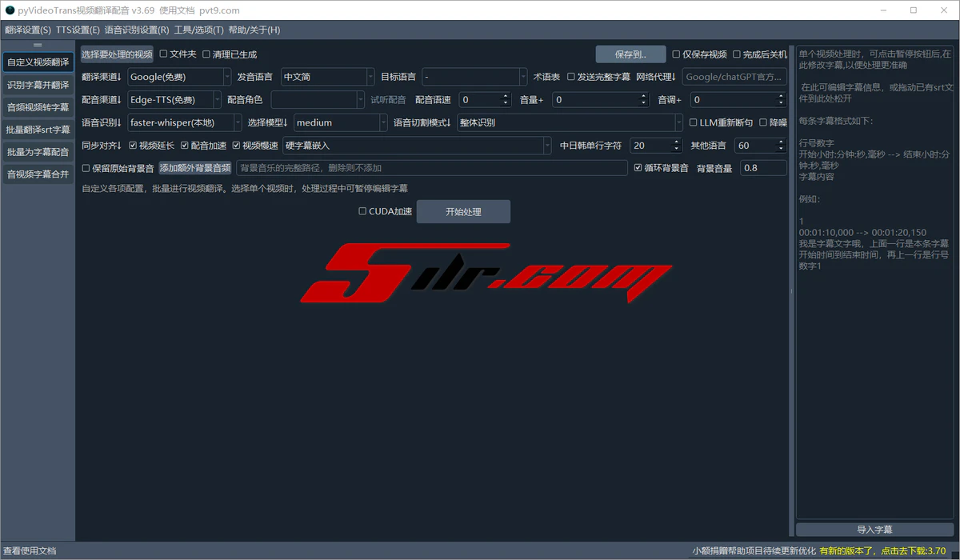
Task: Start the job with 开始处理
Action: pyautogui.click(x=463, y=211)
